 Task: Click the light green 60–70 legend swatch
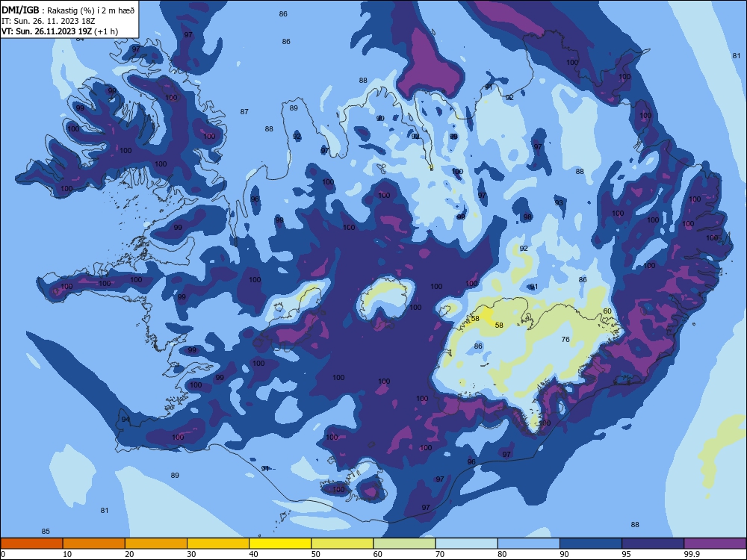point(404,544)
